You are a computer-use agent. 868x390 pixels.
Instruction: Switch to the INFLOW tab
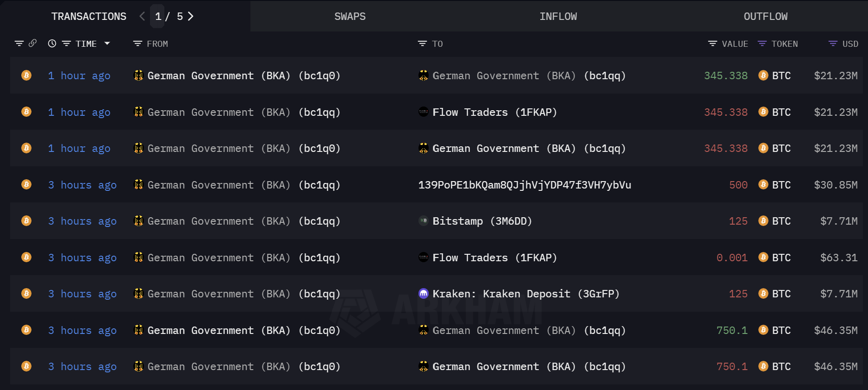coord(558,16)
